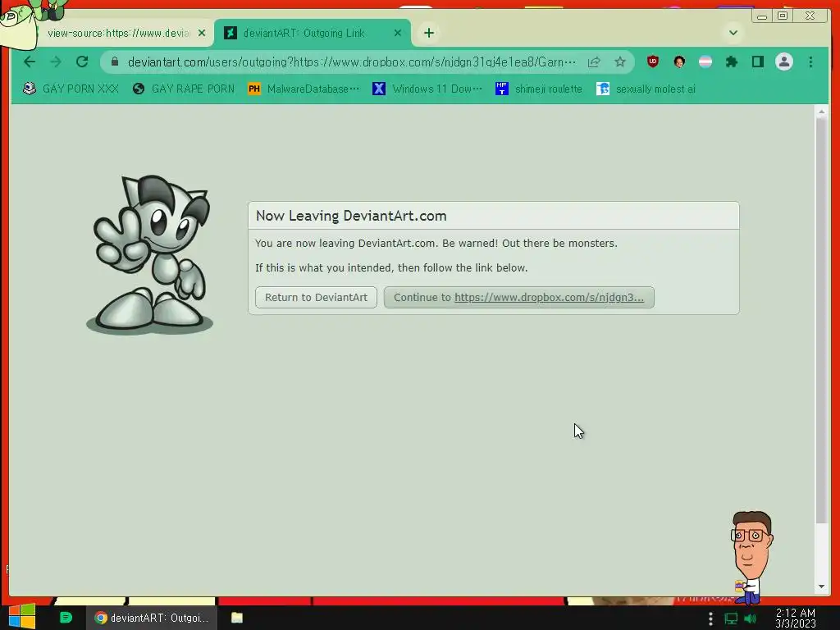Close the view-source tab
The image size is (840, 630).
point(202,33)
